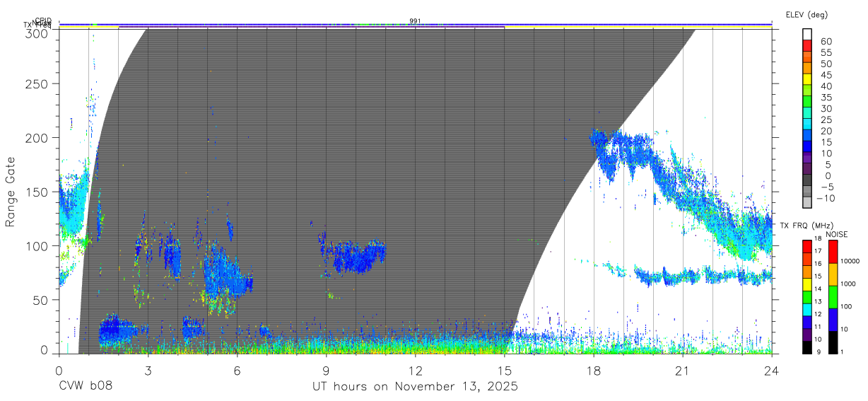Click the "991" CPID value at top

pyautogui.click(x=415, y=21)
